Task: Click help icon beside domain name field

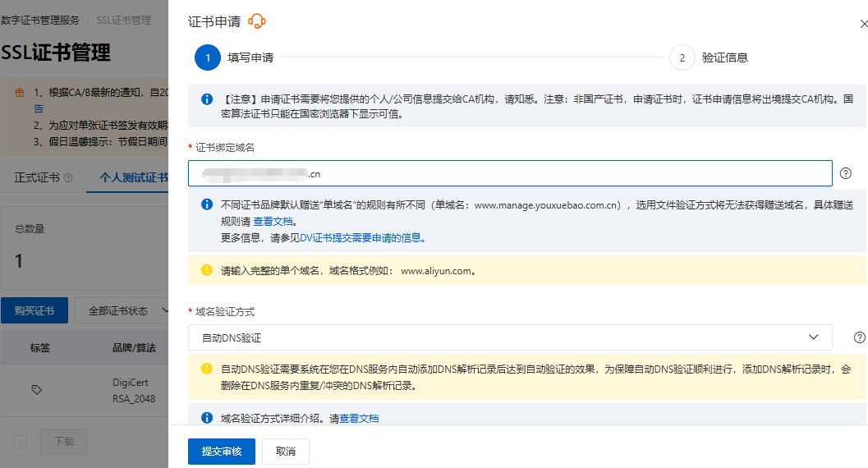Action: pyautogui.click(x=846, y=173)
